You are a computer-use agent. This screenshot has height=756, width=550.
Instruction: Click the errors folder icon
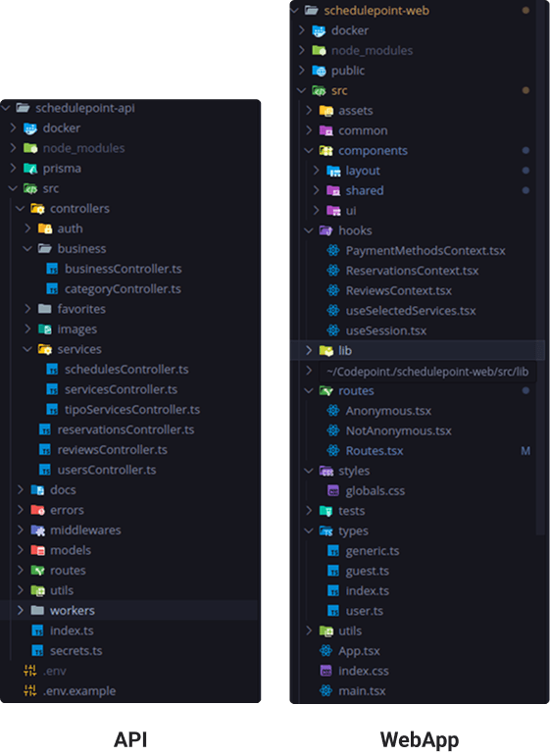[x=37, y=510]
